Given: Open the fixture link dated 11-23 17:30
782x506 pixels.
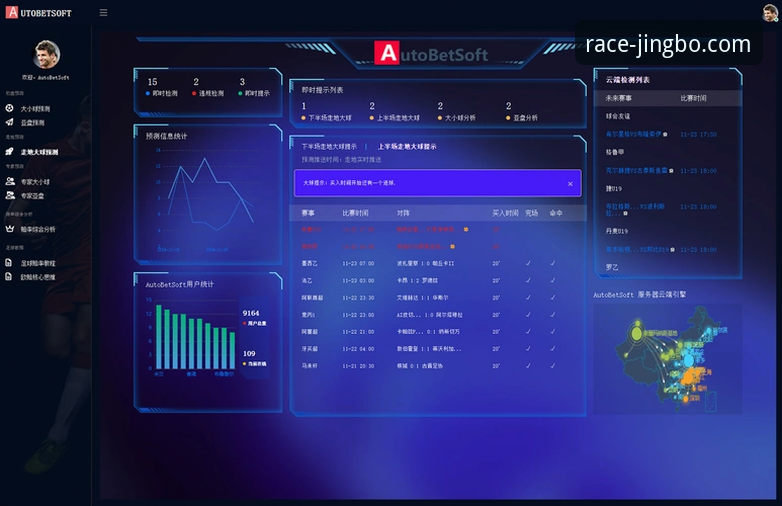Looking at the screenshot, I should click(636, 134).
